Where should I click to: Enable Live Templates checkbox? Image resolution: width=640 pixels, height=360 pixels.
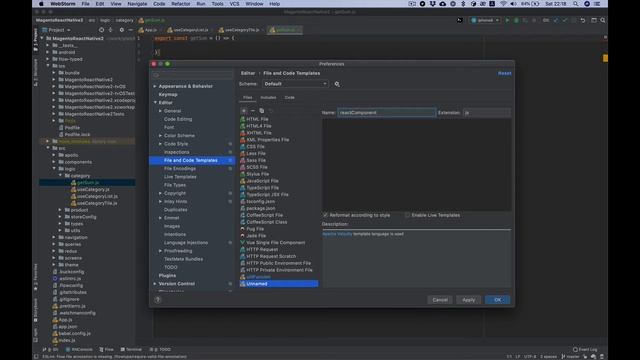click(x=407, y=215)
